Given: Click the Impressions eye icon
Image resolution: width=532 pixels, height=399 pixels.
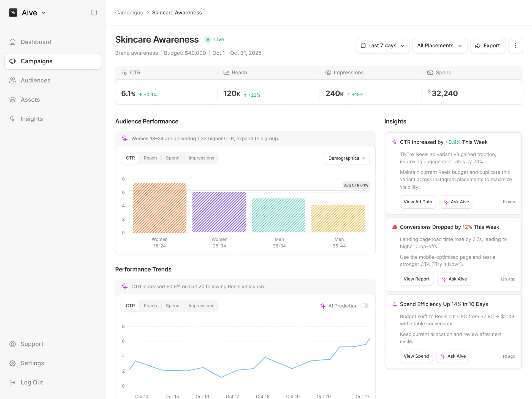Looking at the screenshot, I should (328, 72).
